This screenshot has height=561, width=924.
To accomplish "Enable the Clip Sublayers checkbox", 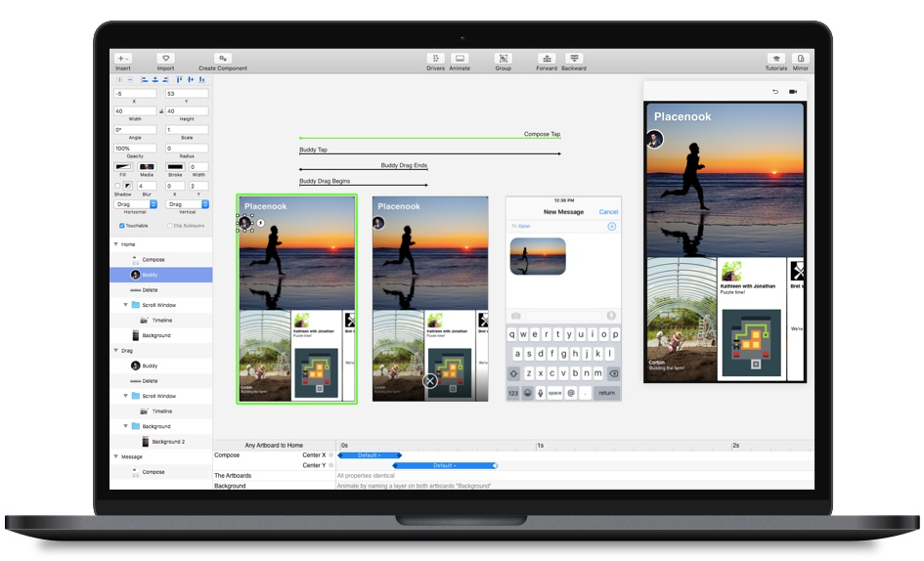I will (x=170, y=226).
